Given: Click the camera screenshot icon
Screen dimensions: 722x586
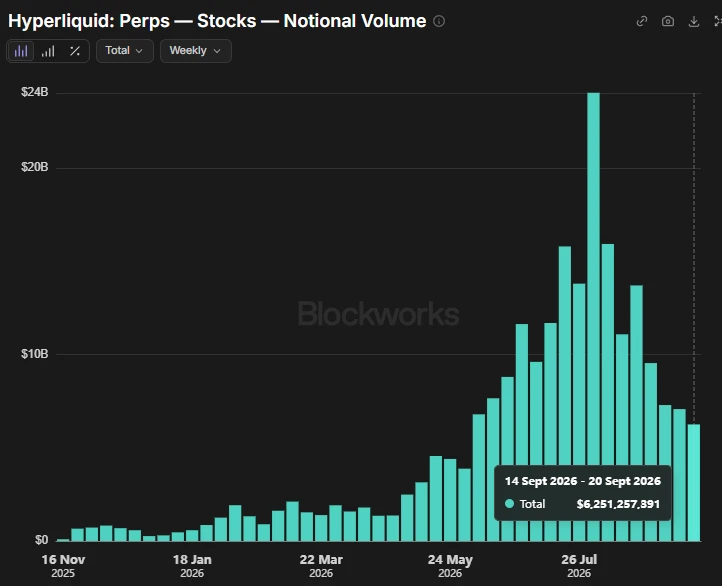Looking at the screenshot, I should 668,21.
